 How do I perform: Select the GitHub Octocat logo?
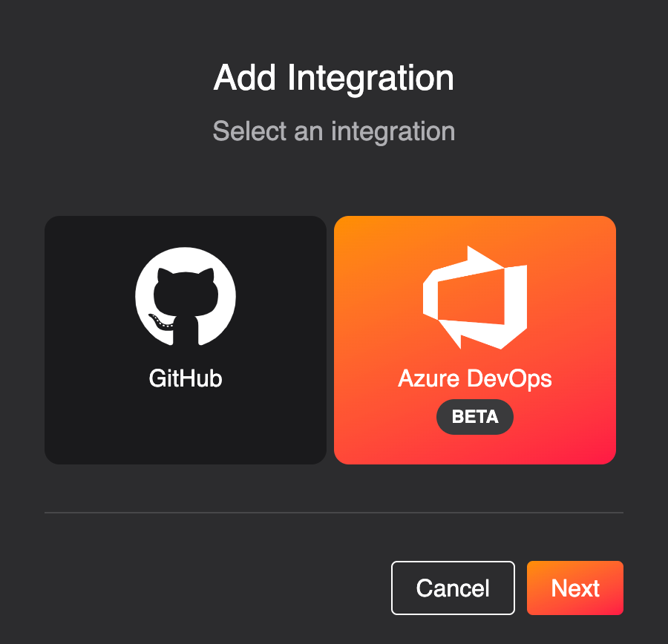coord(186,297)
